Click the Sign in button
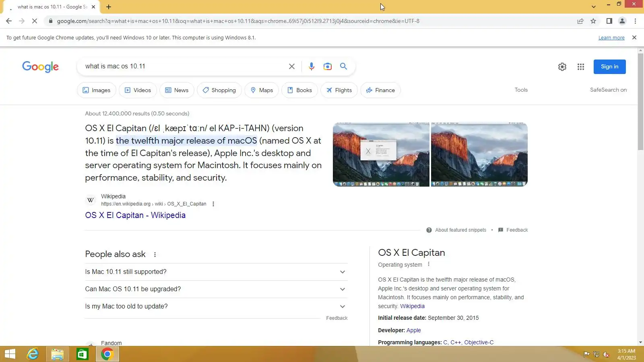This screenshot has width=644, height=362. click(609, 67)
